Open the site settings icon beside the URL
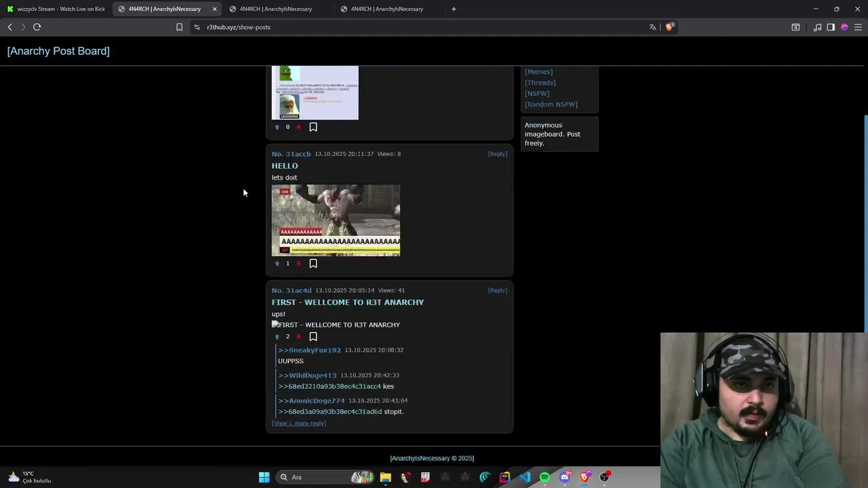The height and width of the screenshot is (488, 868). (197, 27)
